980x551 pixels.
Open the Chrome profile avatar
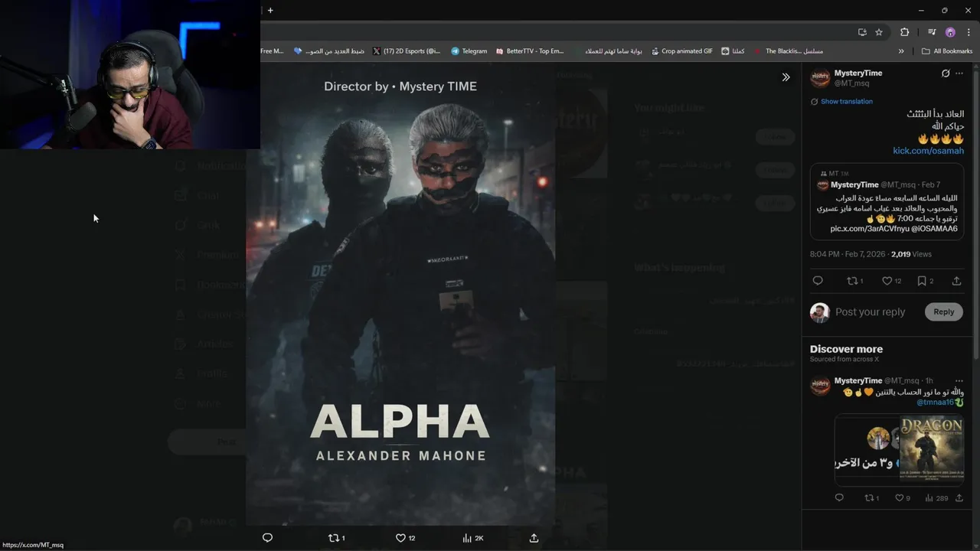point(950,32)
